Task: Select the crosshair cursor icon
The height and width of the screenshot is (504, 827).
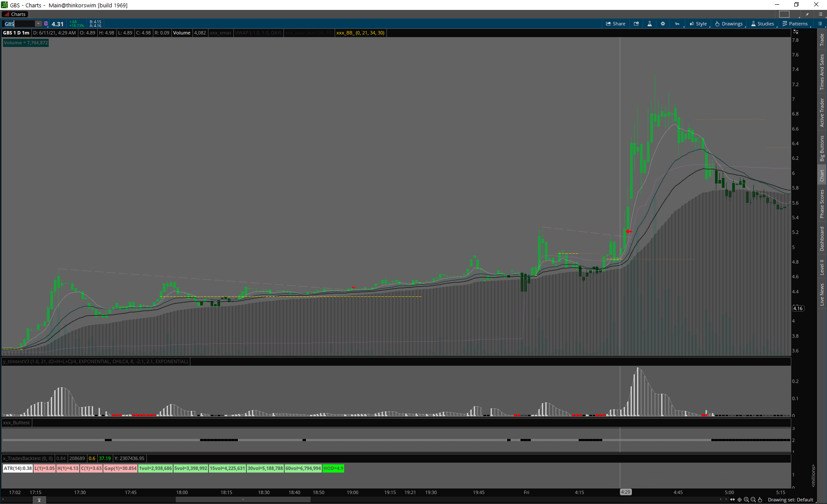Action: [740, 500]
